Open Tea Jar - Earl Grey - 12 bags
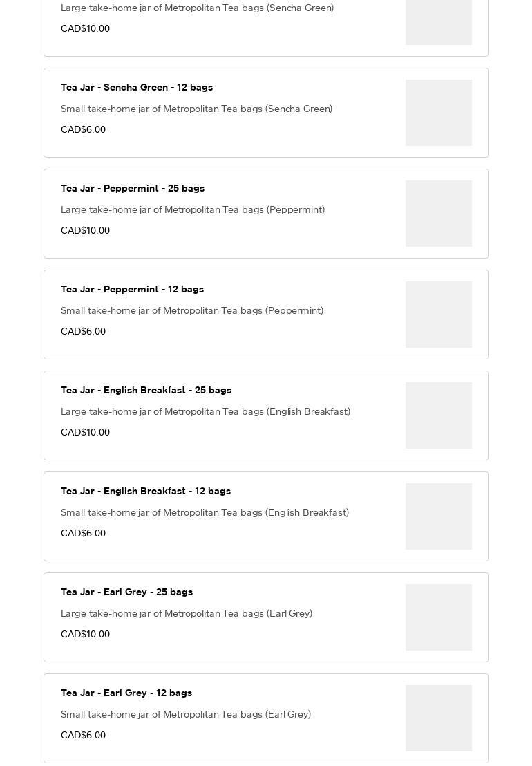The width and height of the screenshot is (532, 766). pos(266,718)
